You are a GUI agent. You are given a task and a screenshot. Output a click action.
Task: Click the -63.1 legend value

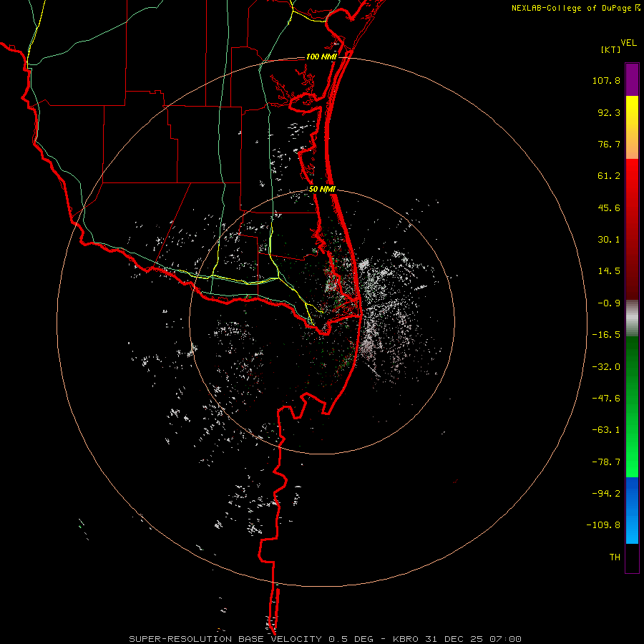[x=606, y=430]
